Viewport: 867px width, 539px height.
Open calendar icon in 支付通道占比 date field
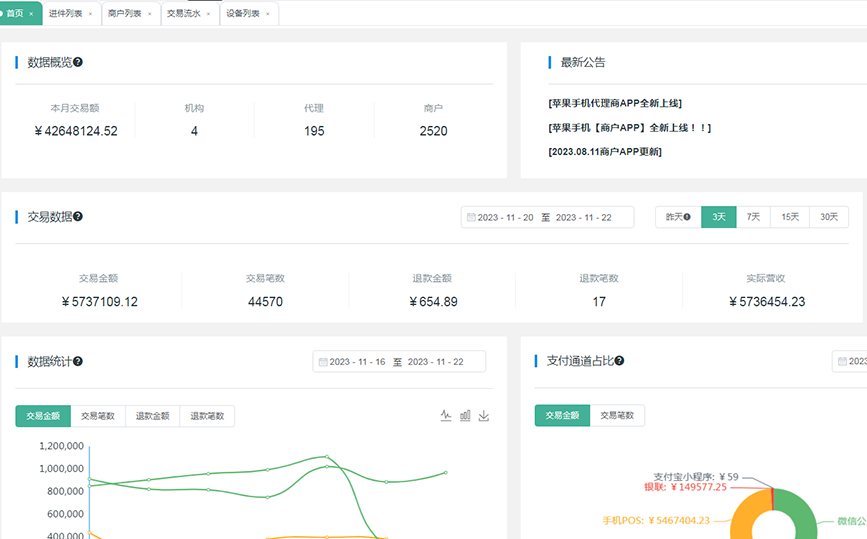[x=842, y=361]
